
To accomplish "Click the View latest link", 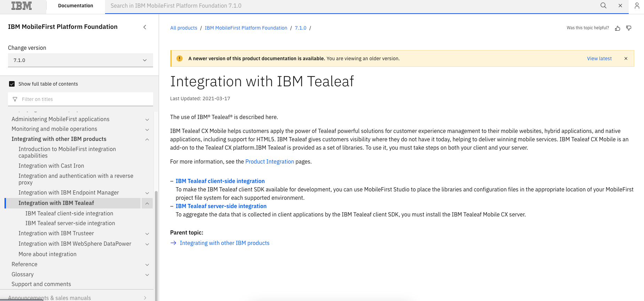I will point(599,58).
